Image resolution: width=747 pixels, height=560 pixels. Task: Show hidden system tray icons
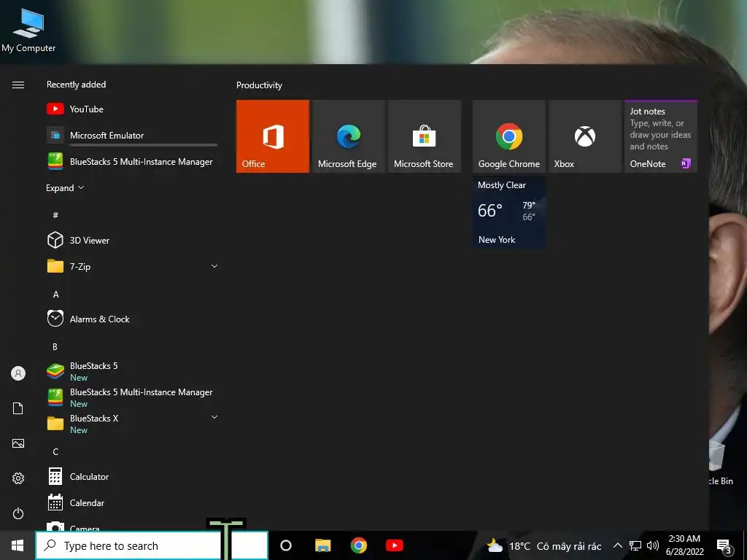[617, 545]
